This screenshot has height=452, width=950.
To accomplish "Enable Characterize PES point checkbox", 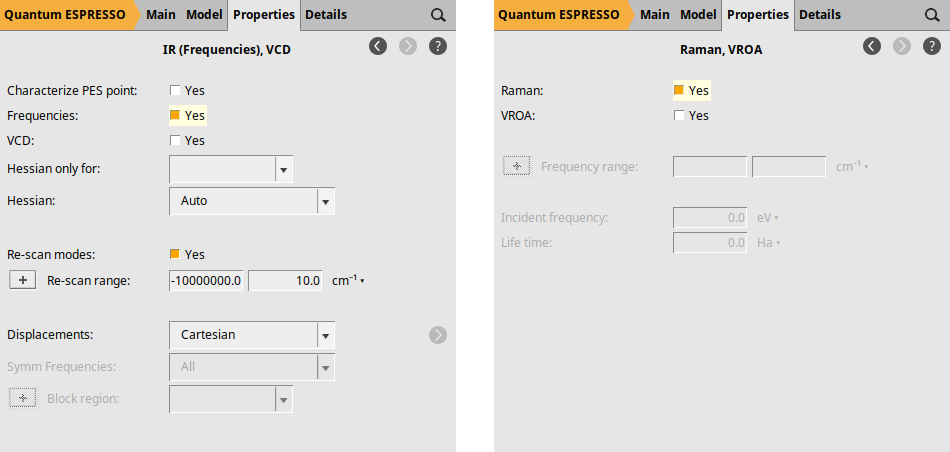I will click(175, 91).
